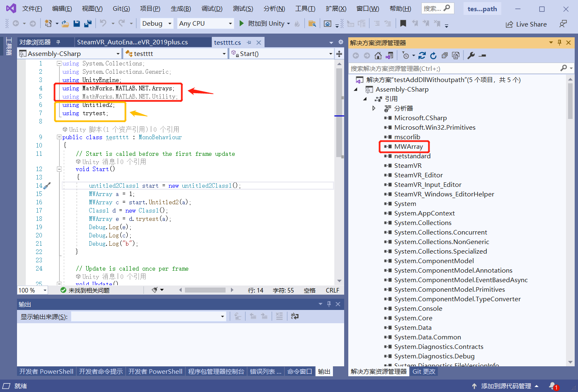The height and width of the screenshot is (392, 578).
Task: Click the bookmark icon in the toolbar
Action: coord(403,24)
